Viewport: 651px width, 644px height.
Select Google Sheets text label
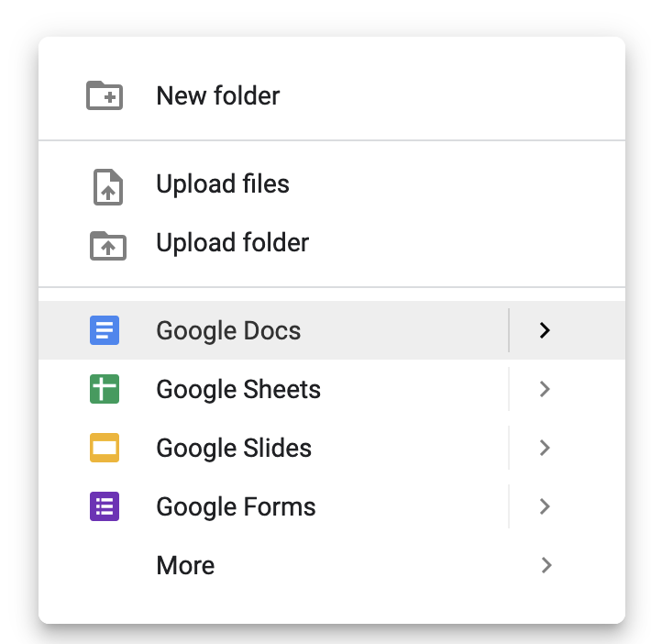[x=238, y=389]
